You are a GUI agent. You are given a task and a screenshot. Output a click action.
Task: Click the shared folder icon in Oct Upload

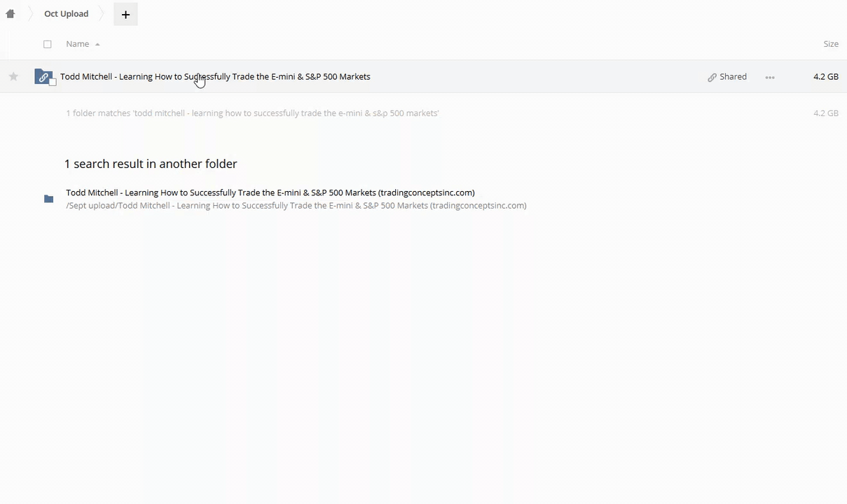click(x=43, y=77)
